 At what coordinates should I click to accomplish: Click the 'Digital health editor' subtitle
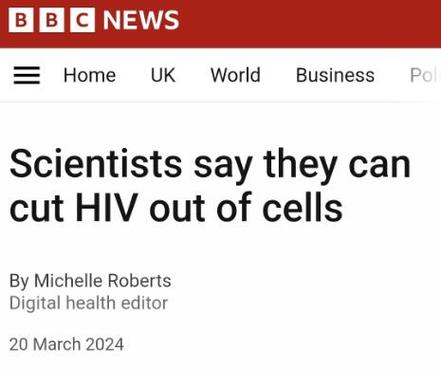coord(88,303)
